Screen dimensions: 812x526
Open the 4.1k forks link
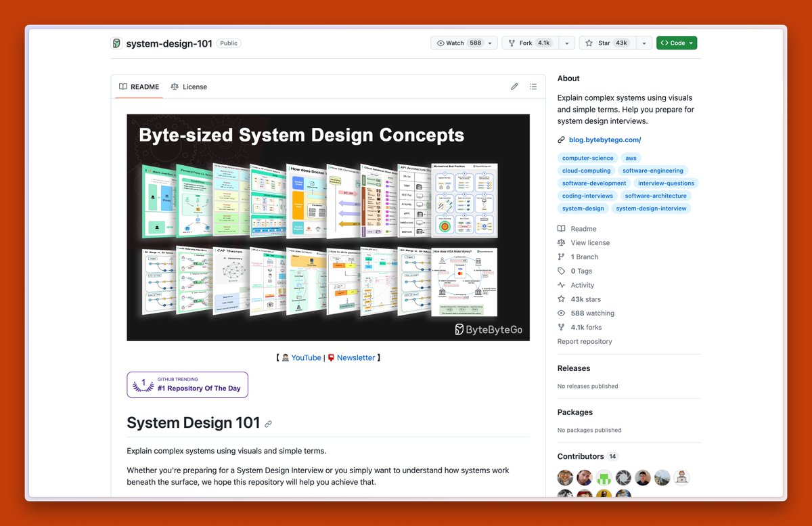click(x=579, y=328)
